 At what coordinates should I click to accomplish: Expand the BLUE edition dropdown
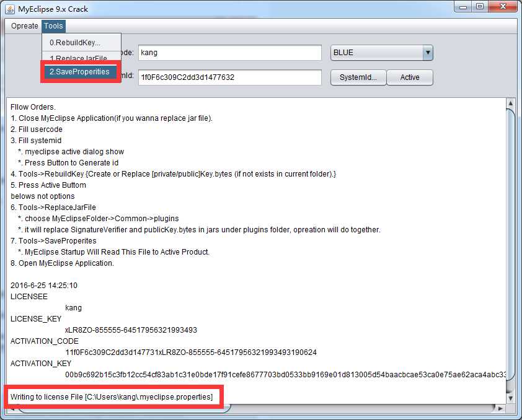[x=381, y=53]
